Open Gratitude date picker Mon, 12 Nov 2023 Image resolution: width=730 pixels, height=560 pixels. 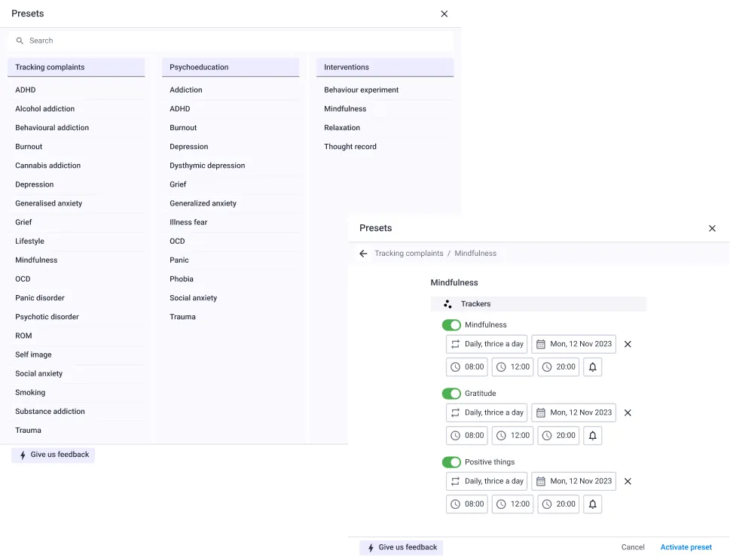click(573, 412)
